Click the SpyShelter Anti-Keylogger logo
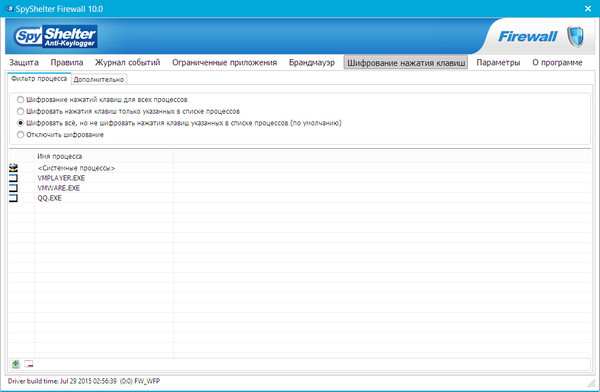This screenshot has height=392, width=600. pos(55,37)
